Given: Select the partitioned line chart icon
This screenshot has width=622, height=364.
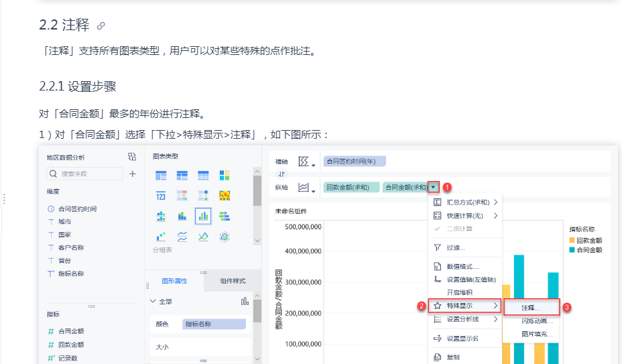Looking at the screenshot, I should pos(182,237).
